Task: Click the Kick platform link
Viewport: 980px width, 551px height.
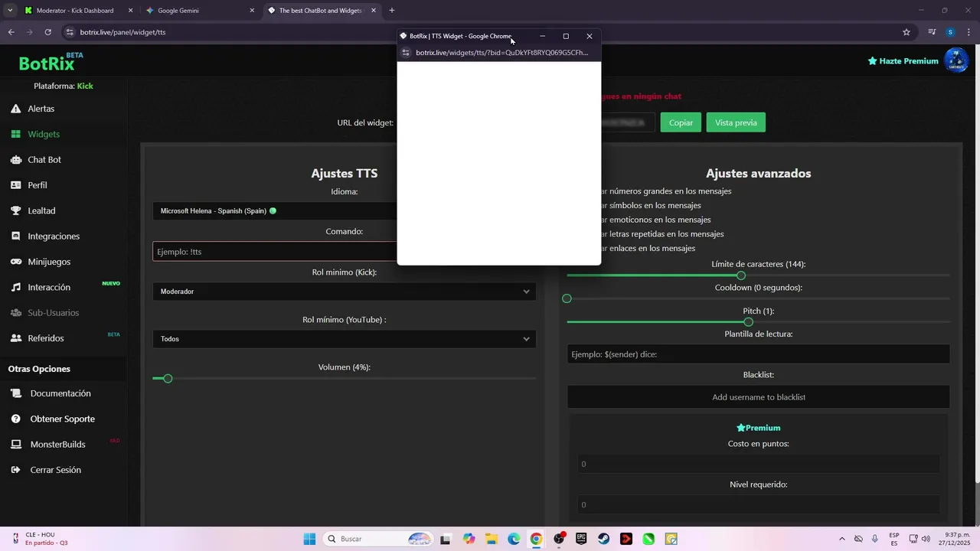Action: coord(85,86)
